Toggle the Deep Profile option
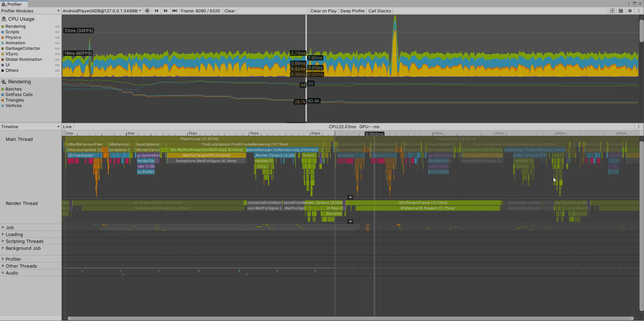Screen dimensions: 644x321 (x=352, y=11)
